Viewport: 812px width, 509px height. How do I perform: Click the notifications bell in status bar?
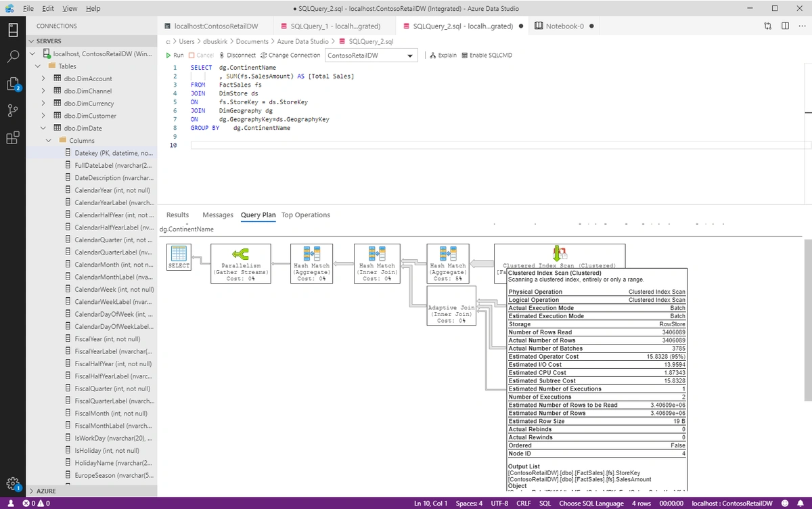tap(801, 504)
